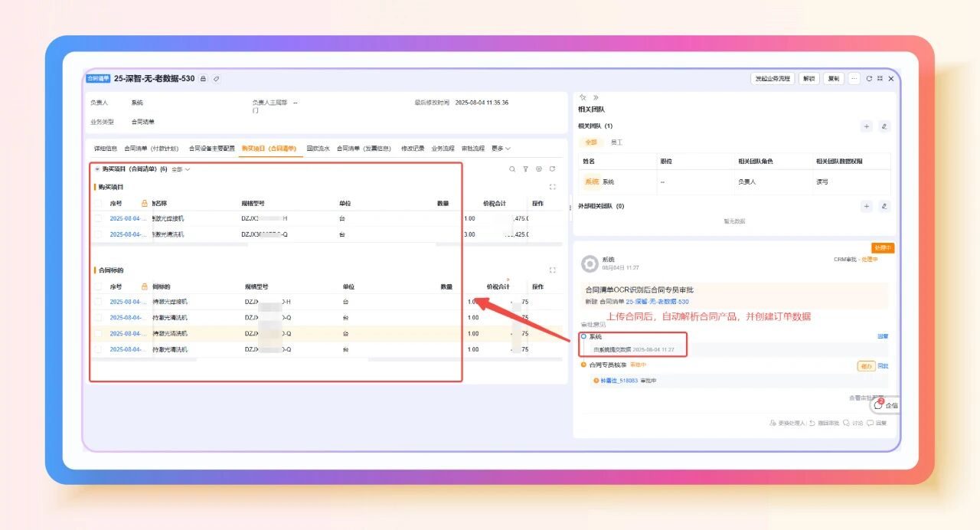Open the filter funnel icon in list toolbar
980x530 pixels.
tap(526, 169)
